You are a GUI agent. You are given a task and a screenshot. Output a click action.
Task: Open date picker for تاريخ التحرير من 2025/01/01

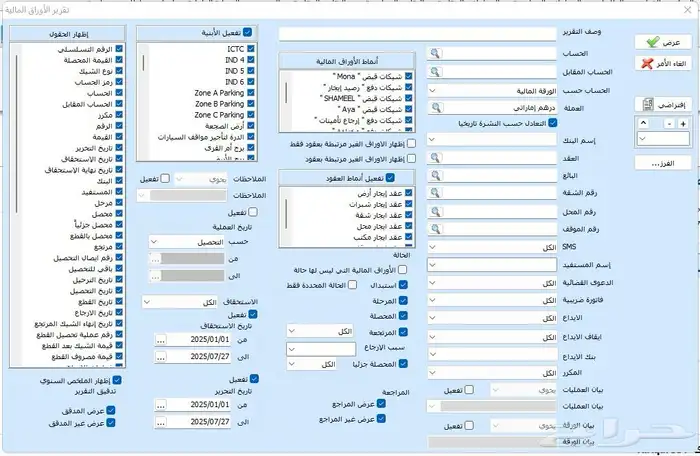click(x=161, y=405)
